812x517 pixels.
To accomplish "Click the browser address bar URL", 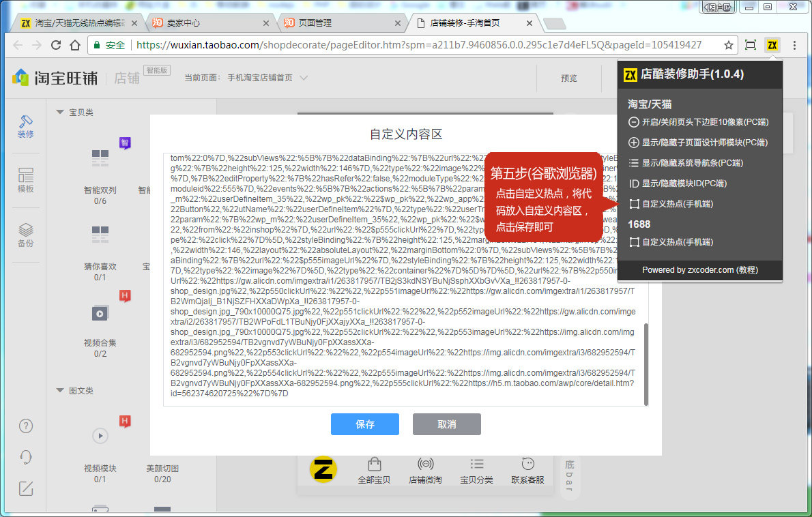I will pos(418,45).
